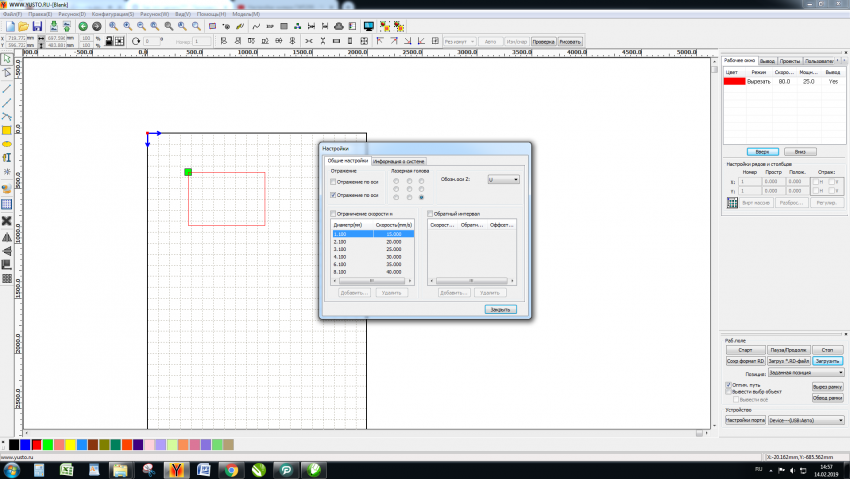Select the ellipse drawing tool in sidebar
Viewport: 850px width, 479px height.
point(7,144)
